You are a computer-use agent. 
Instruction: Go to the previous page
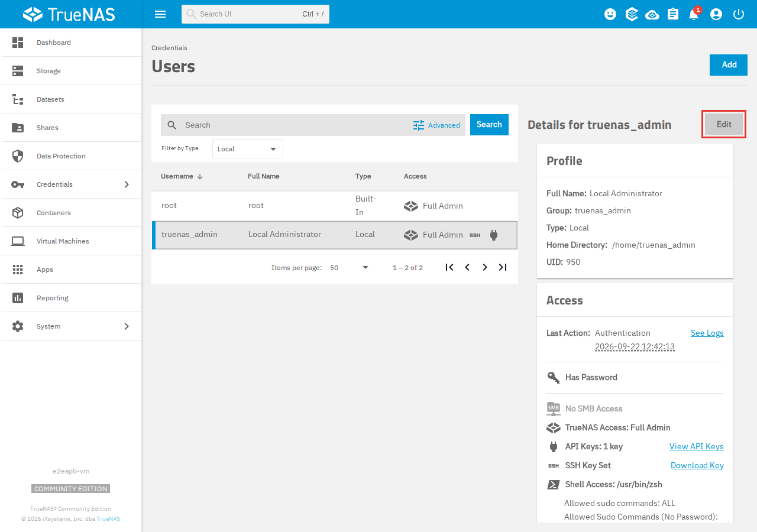click(x=467, y=267)
